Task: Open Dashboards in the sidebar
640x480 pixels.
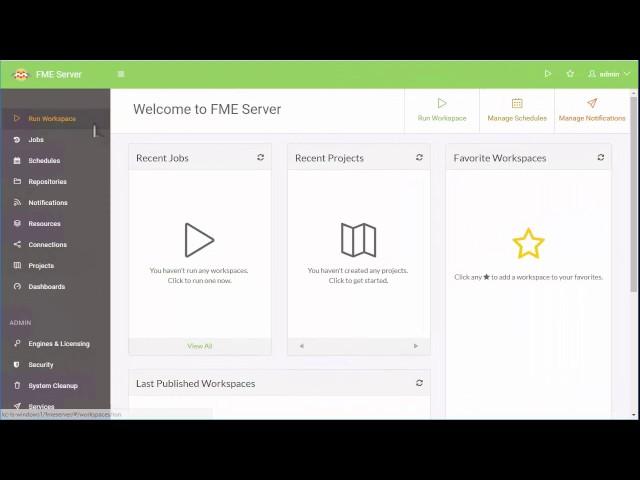Action: 55,287
